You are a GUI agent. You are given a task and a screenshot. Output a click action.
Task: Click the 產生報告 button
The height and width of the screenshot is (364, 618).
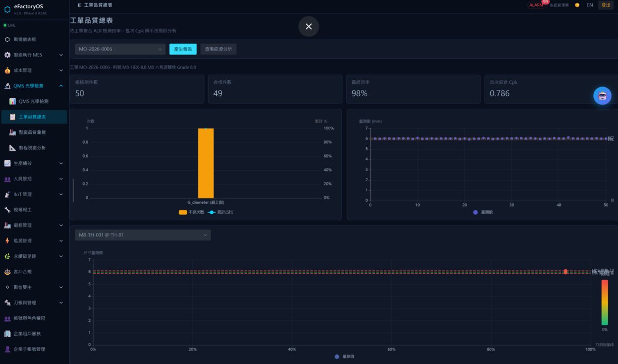(183, 49)
